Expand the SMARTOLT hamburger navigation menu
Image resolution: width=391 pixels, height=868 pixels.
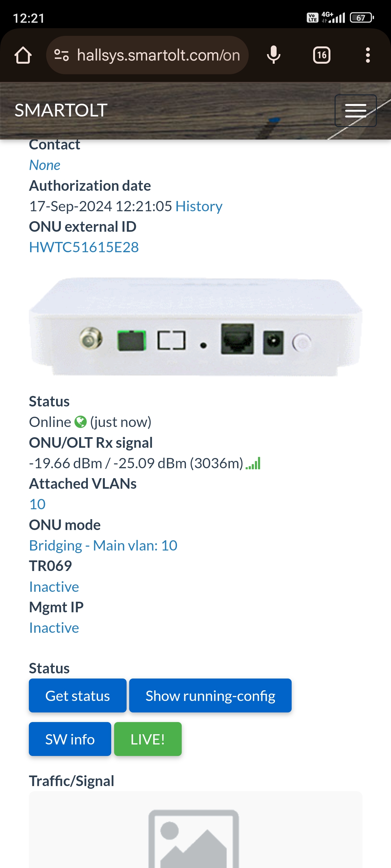pyautogui.click(x=355, y=110)
